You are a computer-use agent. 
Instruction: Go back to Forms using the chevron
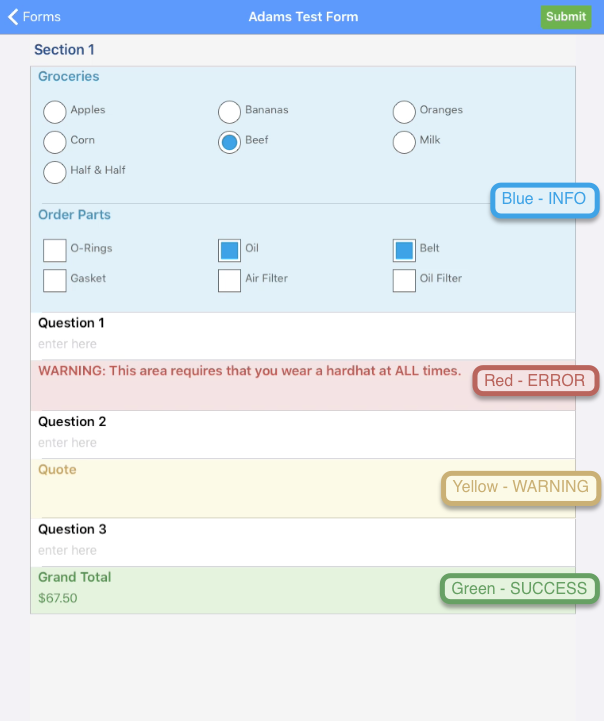(13, 17)
